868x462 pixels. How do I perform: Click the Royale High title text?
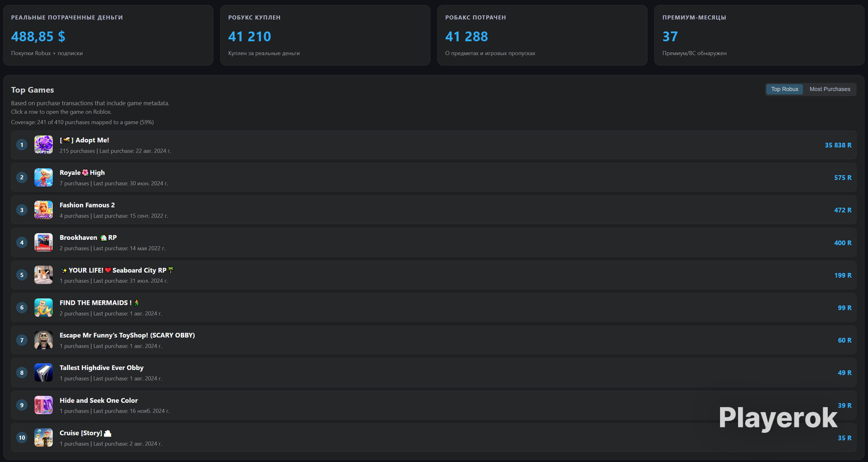(82, 172)
